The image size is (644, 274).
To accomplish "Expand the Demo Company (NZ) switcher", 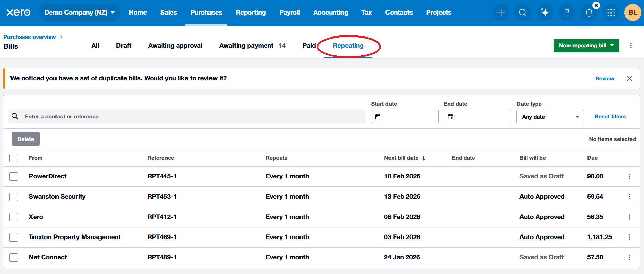I will coord(80,13).
